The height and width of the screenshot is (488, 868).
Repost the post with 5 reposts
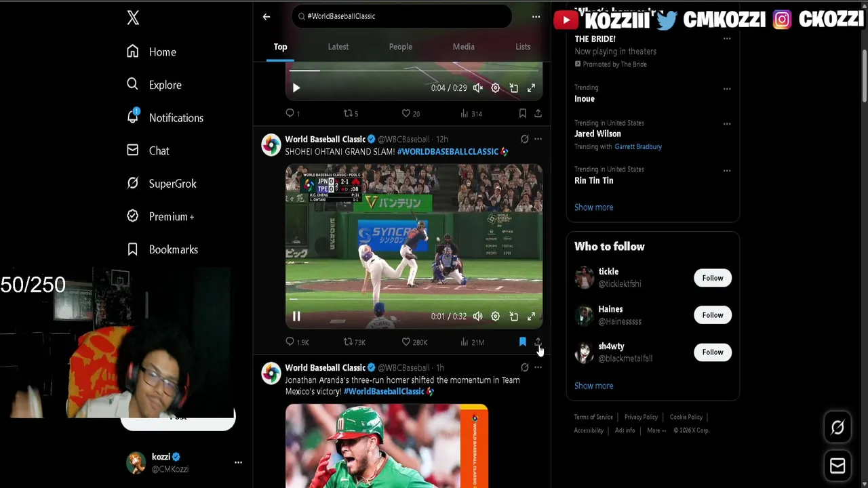pyautogui.click(x=351, y=113)
